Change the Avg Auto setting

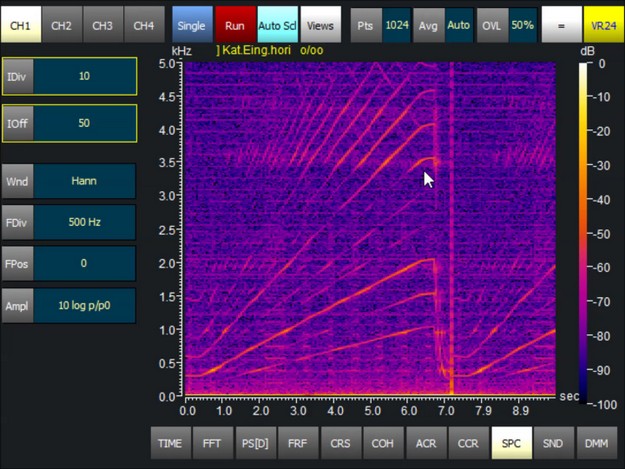coord(459,25)
